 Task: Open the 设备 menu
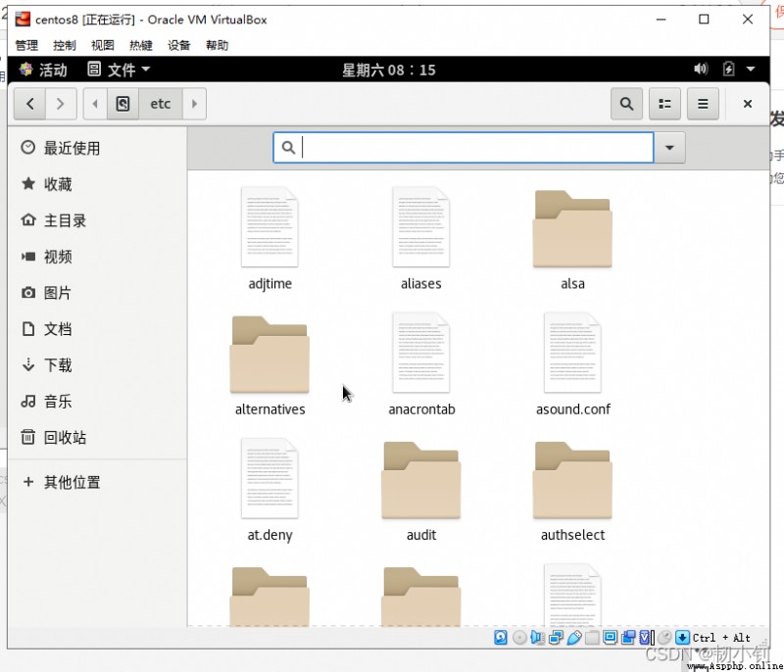click(x=178, y=45)
